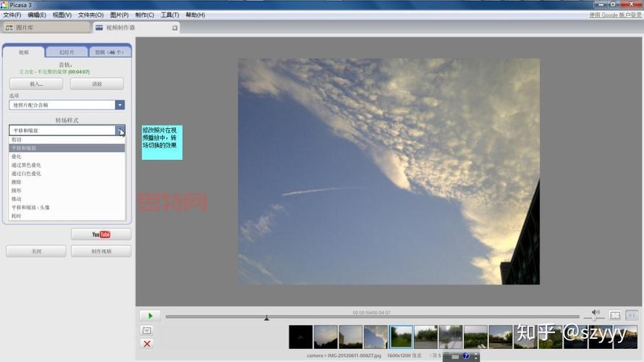Choose the 圆形 transition option
This screenshot has height=362, width=644.
[17, 190]
